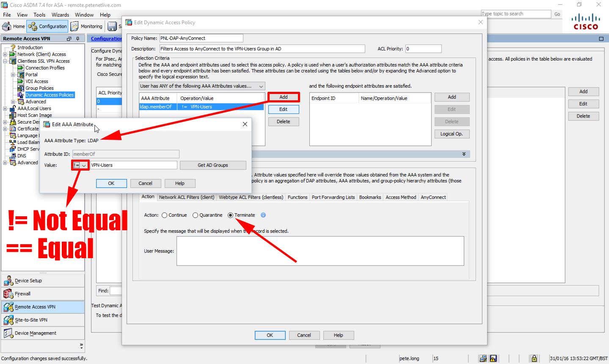Screen dimensions: 609x364
Task: Click Add button for AAA attributes
Action: coord(284,97)
